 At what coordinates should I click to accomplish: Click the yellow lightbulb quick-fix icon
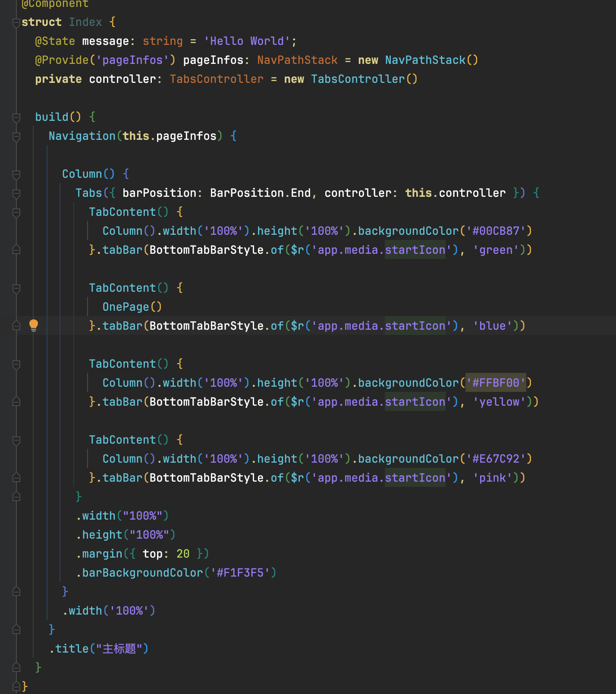[x=34, y=325]
